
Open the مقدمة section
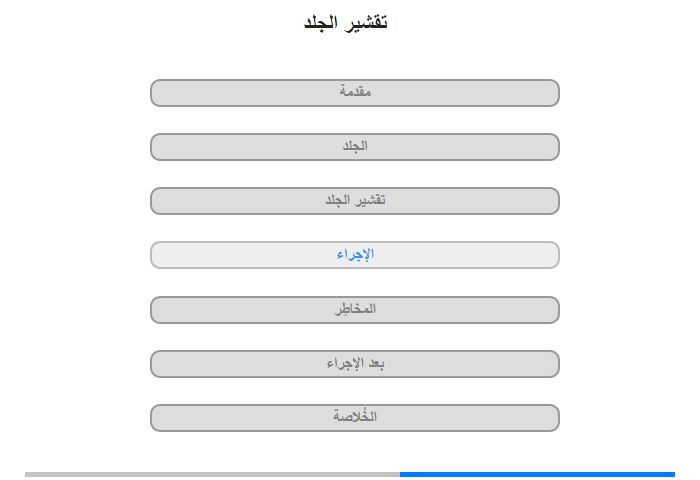[354, 93]
